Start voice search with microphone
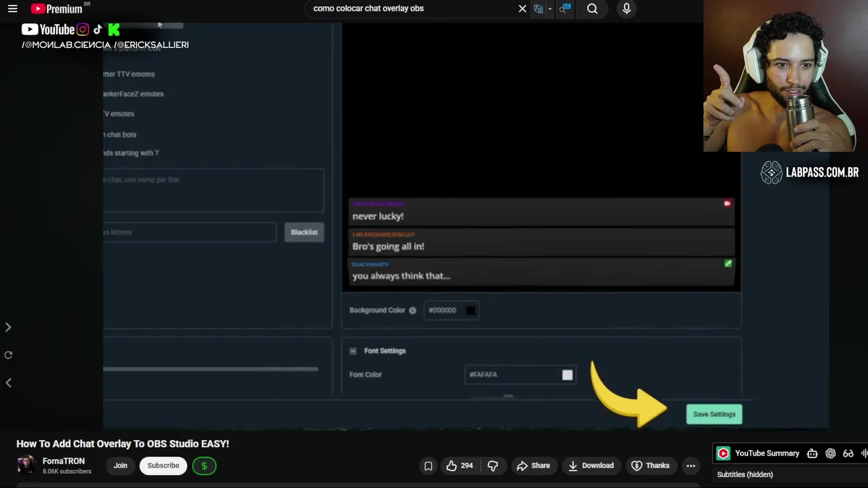This screenshot has height=488, width=868. [x=627, y=9]
